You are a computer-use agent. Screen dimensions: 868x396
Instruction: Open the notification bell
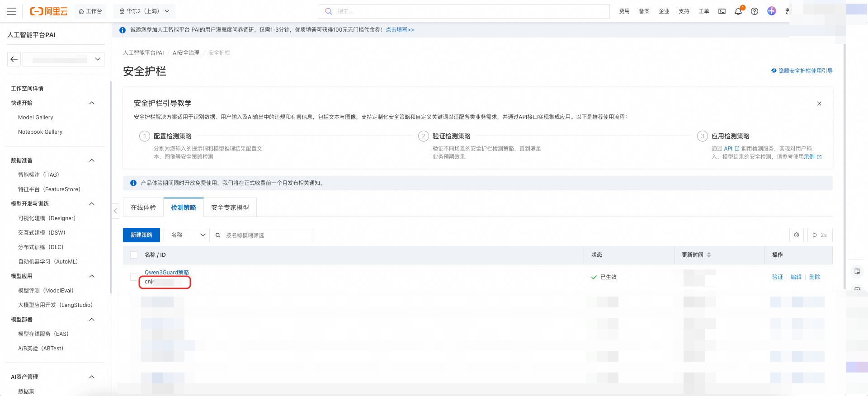click(x=738, y=11)
